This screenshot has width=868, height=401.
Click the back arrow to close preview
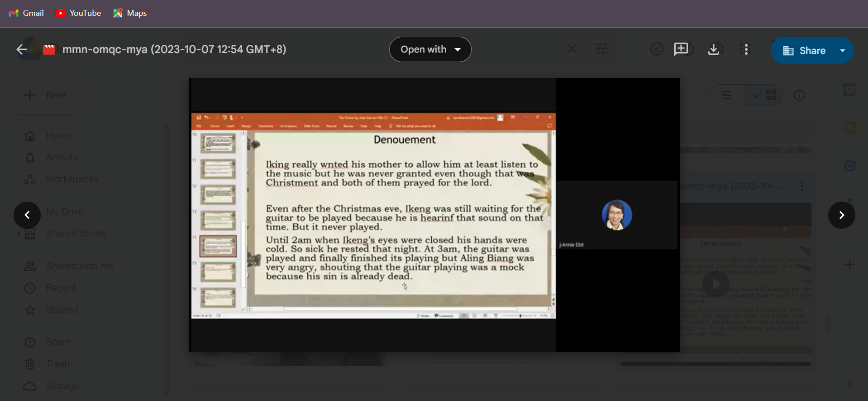pyautogui.click(x=22, y=49)
